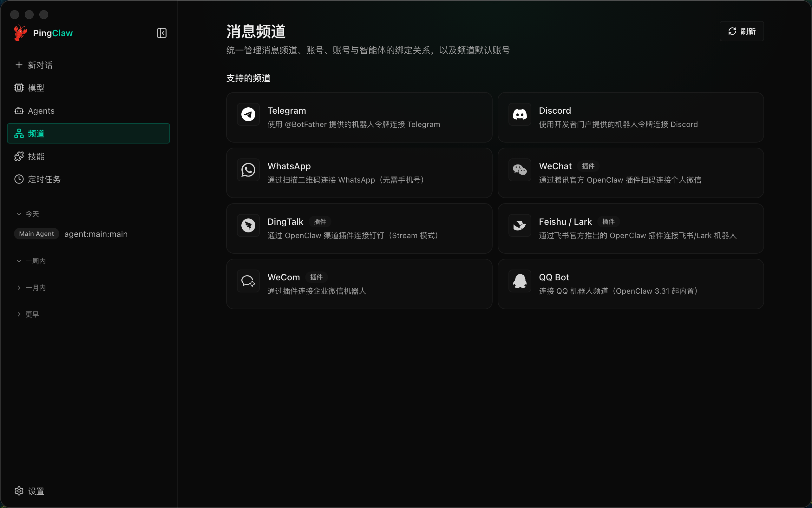
Task: Open the Discord channel card title
Action: click(x=555, y=110)
